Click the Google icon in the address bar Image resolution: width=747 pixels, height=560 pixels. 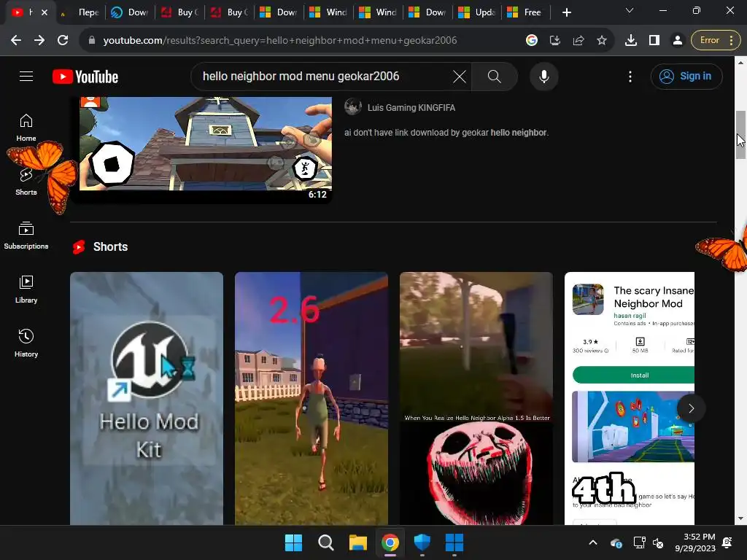[532, 41]
